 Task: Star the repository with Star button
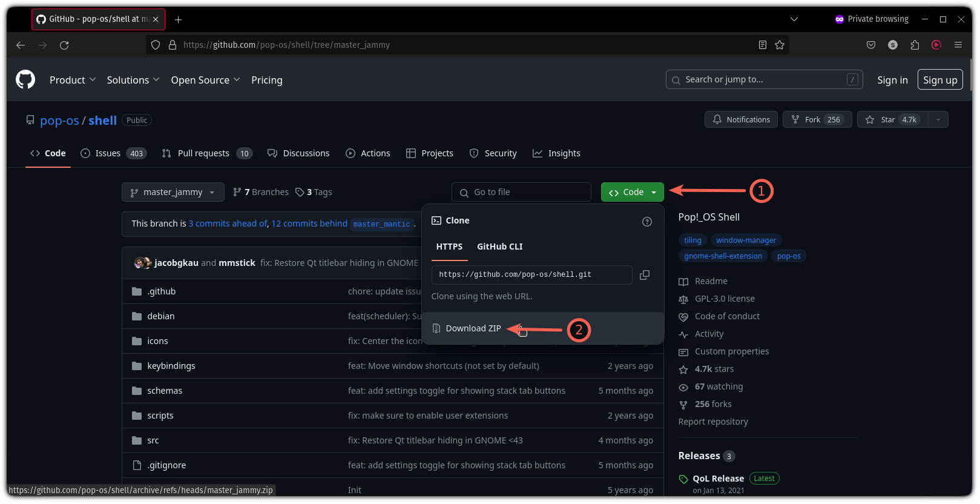(x=893, y=119)
